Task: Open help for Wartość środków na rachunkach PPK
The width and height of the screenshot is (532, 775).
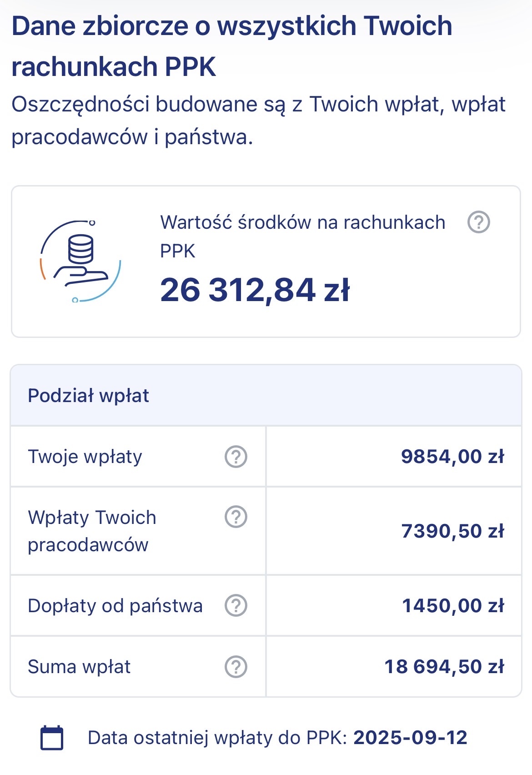Action: [478, 222]
